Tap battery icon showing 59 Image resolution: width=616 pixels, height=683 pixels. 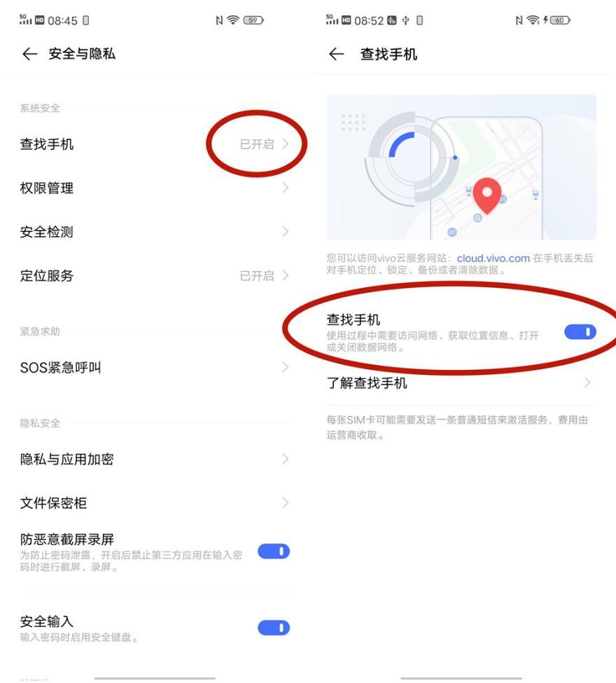(253, 20)
